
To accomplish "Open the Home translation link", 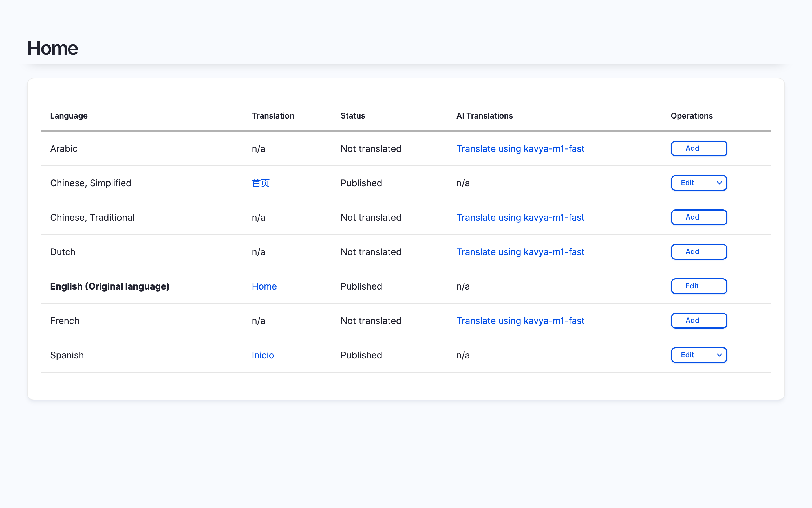I will click(x=264, y=286).
